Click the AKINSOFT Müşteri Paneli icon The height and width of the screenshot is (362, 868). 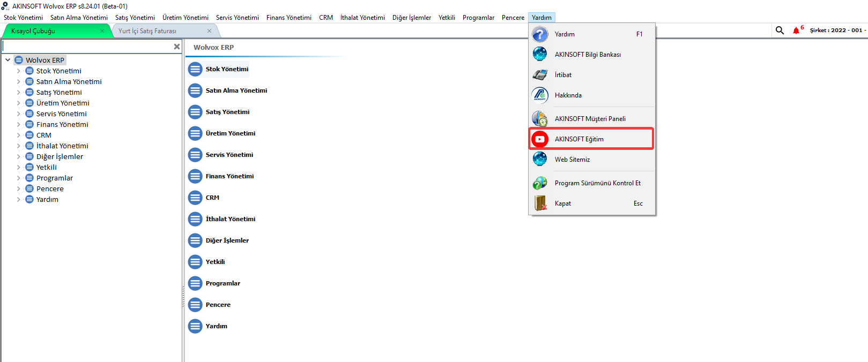coord(540,119)
